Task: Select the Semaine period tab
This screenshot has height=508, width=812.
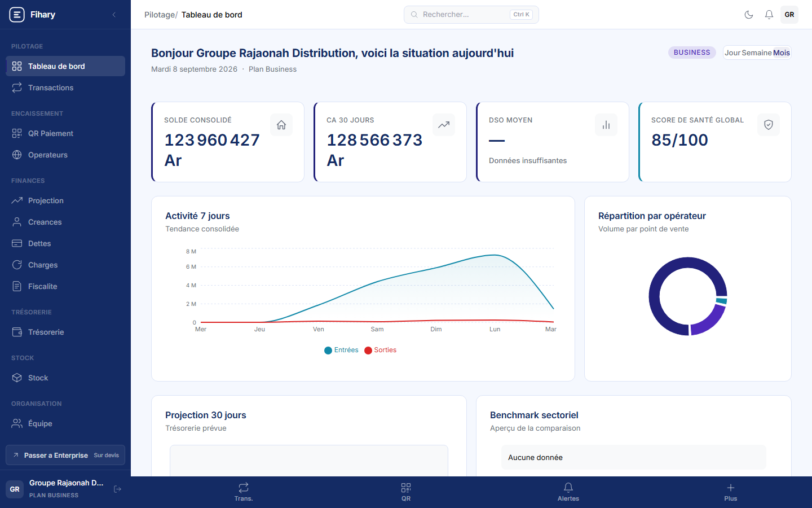Action: (757, 52)
